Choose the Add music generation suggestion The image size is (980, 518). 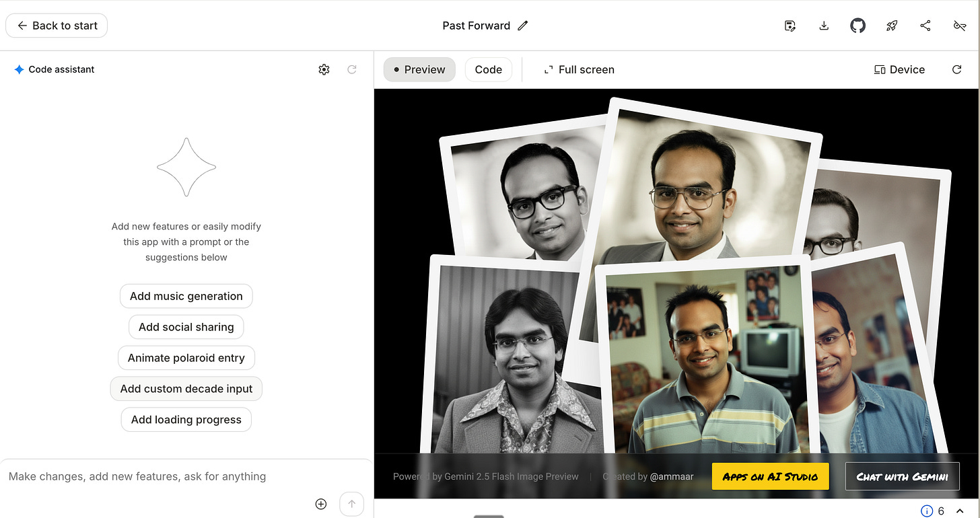point(186,296)
